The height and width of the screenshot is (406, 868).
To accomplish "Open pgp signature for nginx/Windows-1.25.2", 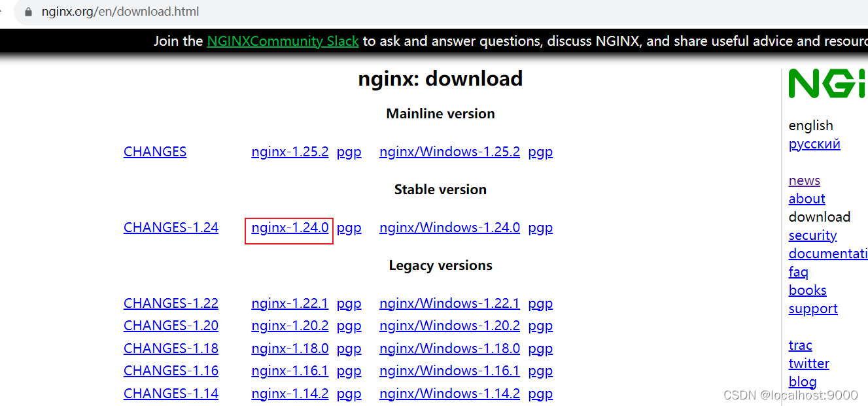I will 540,152.
